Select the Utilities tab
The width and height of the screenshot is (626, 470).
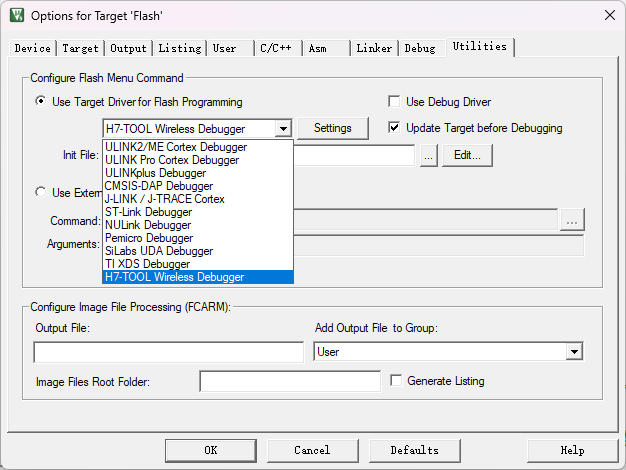(x=480, y=47)
